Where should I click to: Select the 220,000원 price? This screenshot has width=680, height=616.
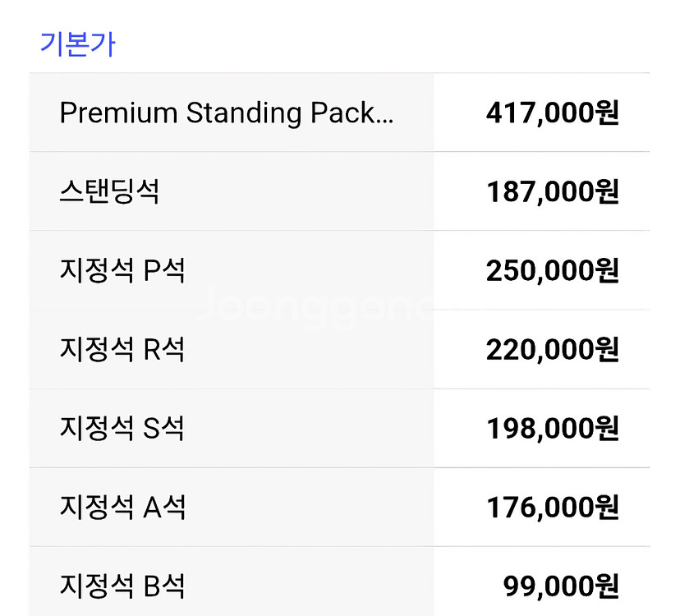[552, 350]
